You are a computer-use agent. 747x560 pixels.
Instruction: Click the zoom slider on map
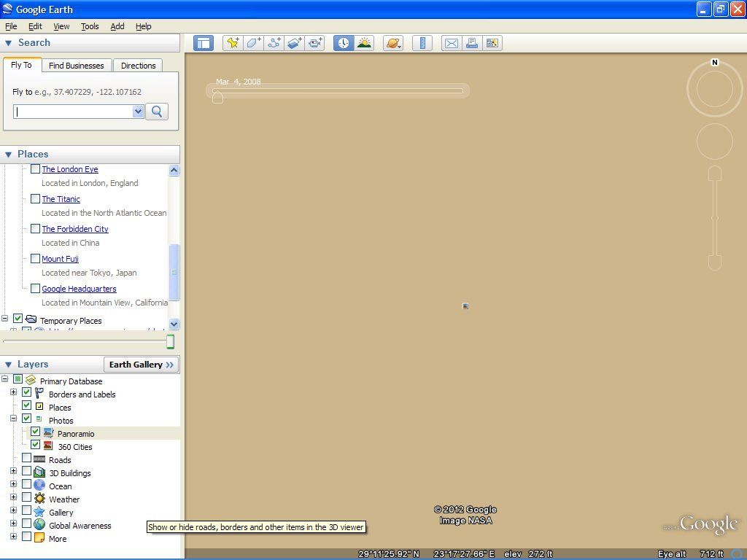(715, 218)
